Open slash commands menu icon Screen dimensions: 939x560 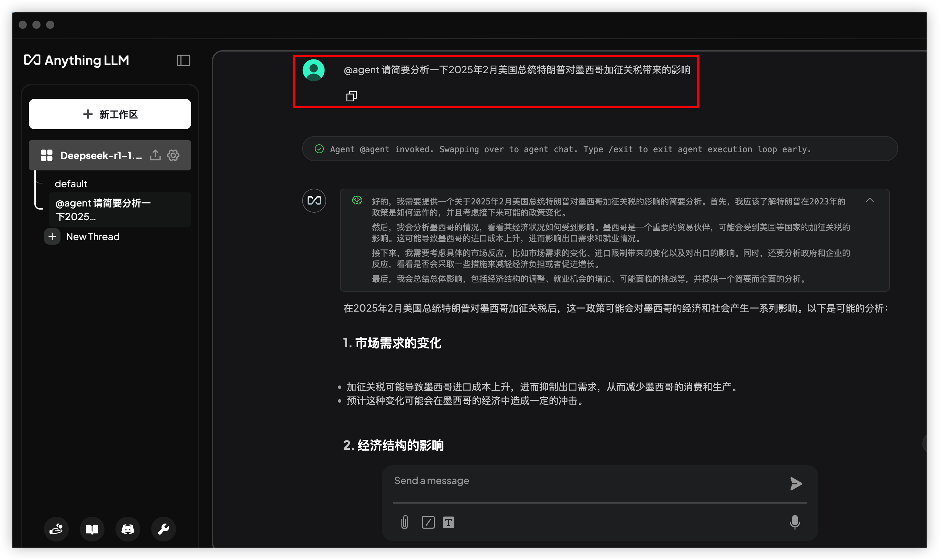coord(428,523)
